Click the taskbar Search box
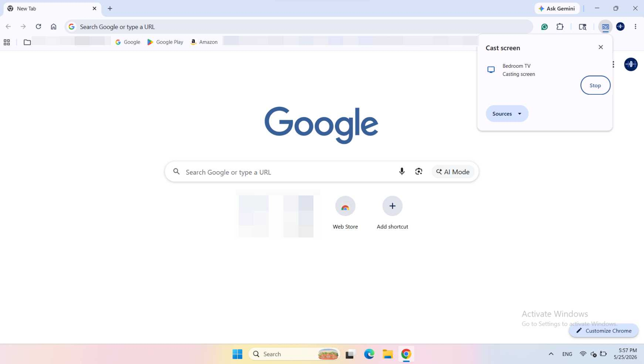 tap(294, 354)
